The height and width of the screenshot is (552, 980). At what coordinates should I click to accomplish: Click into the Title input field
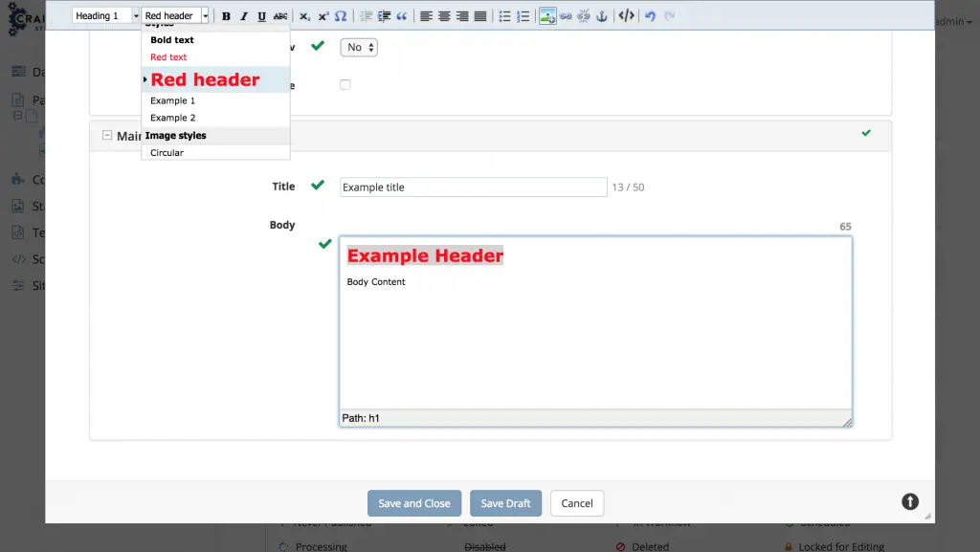474,188
